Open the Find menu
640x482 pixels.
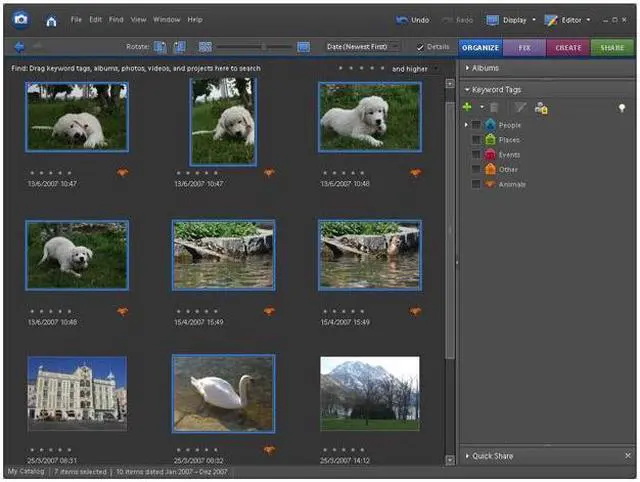pyautogui.click(x=116, y=20)
